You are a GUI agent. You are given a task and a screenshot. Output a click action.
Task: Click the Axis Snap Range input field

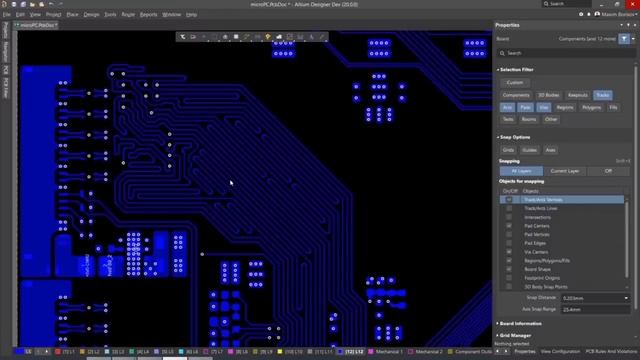[596, 309]
